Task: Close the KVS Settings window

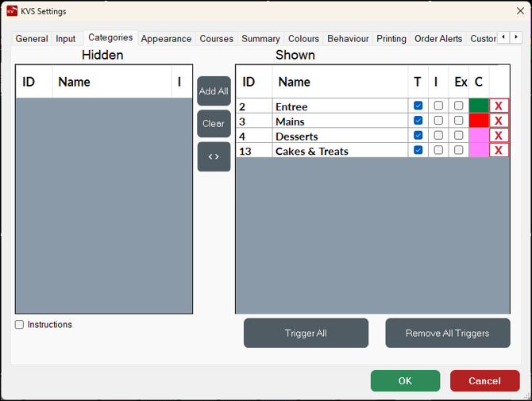Action: (x=520, y=11)
